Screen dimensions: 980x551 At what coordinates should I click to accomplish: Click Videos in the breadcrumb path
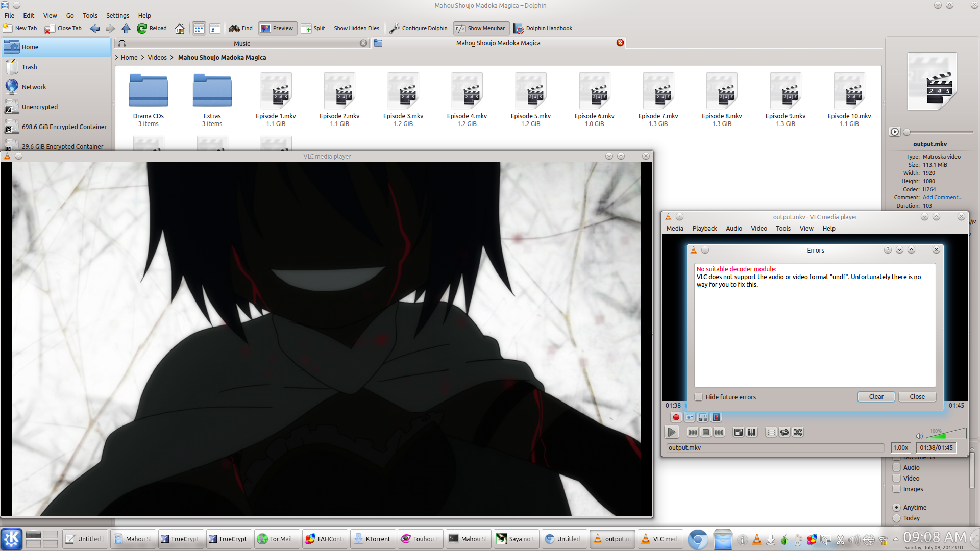157,58
